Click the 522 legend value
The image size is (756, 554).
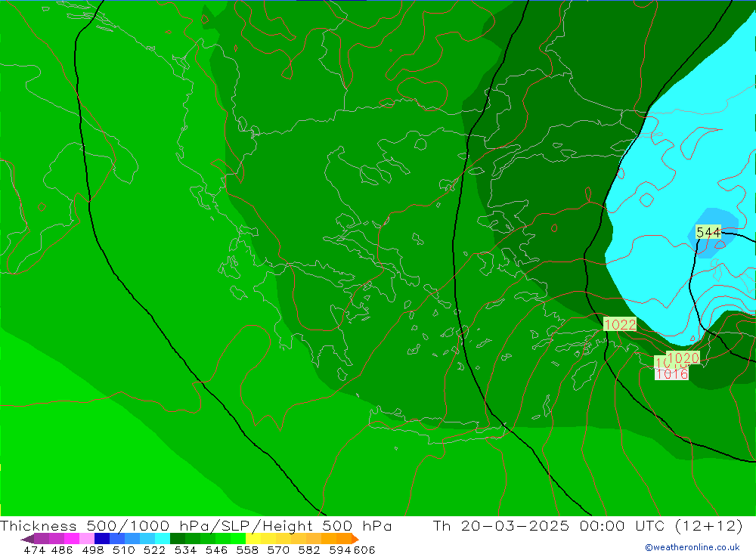154,550
